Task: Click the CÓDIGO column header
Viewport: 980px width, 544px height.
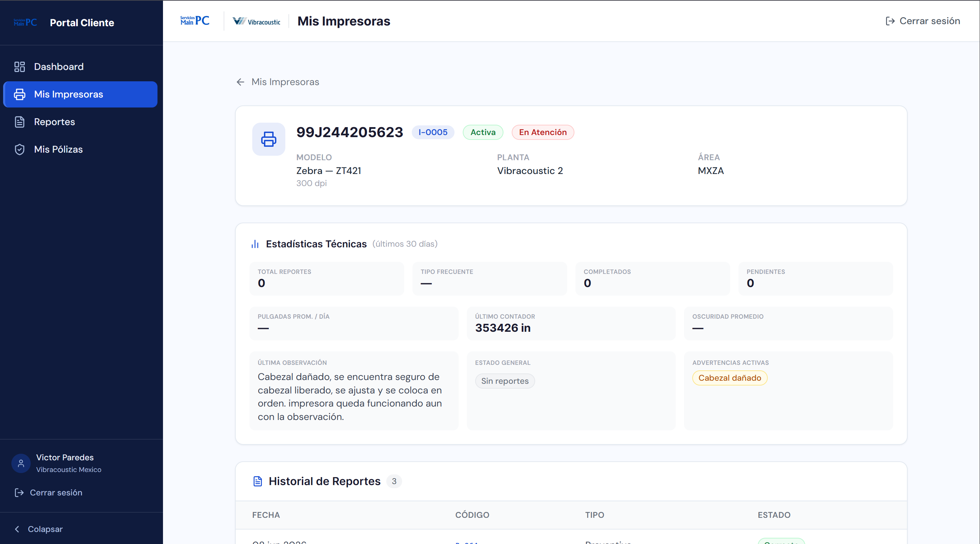Action: tap(472, 515)
